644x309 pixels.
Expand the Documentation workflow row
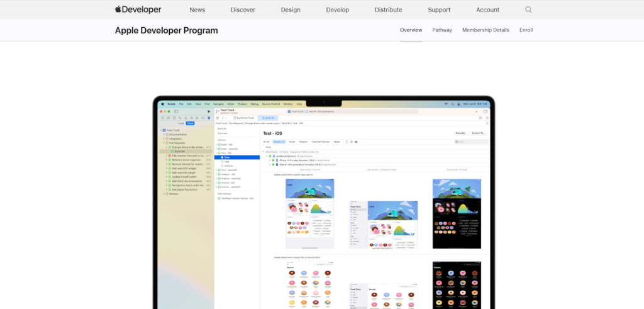click(x=164, y=135)
